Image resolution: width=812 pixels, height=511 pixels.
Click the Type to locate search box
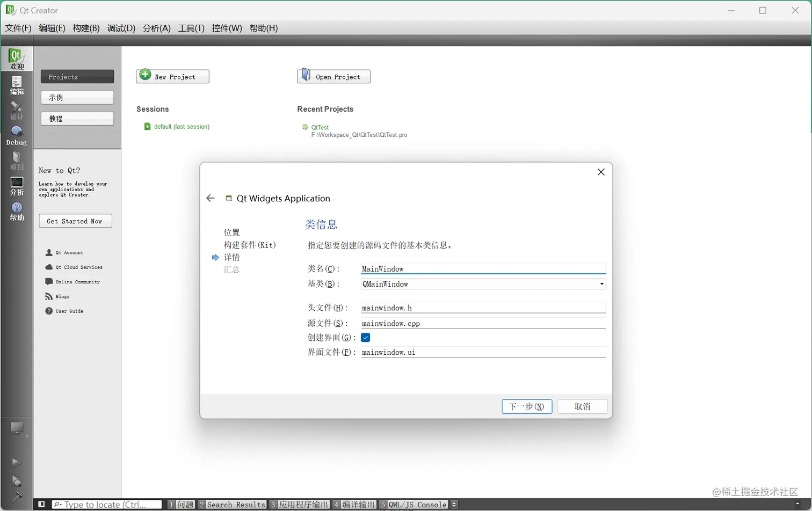tap(106, 505)
